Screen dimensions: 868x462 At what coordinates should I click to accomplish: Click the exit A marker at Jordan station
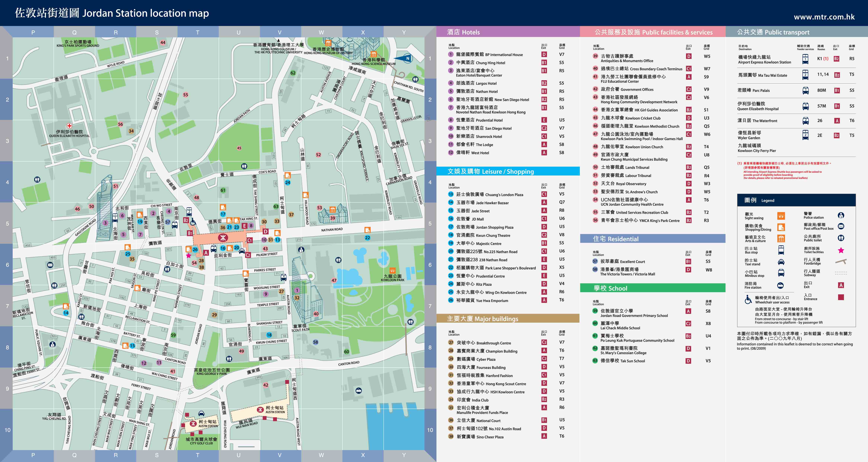pyautogui.click(x=206, y=253)
